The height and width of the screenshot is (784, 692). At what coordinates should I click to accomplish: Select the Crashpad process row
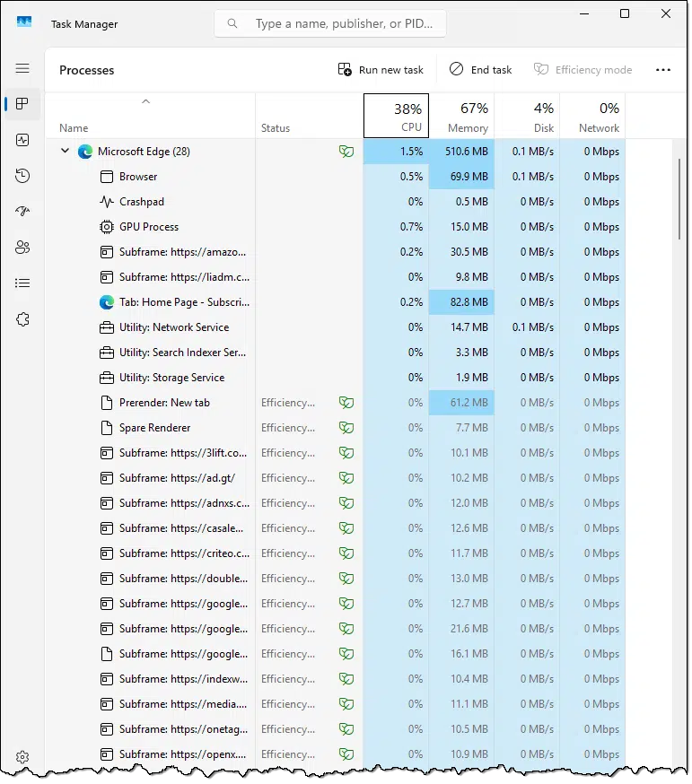(x=336, y=202)
